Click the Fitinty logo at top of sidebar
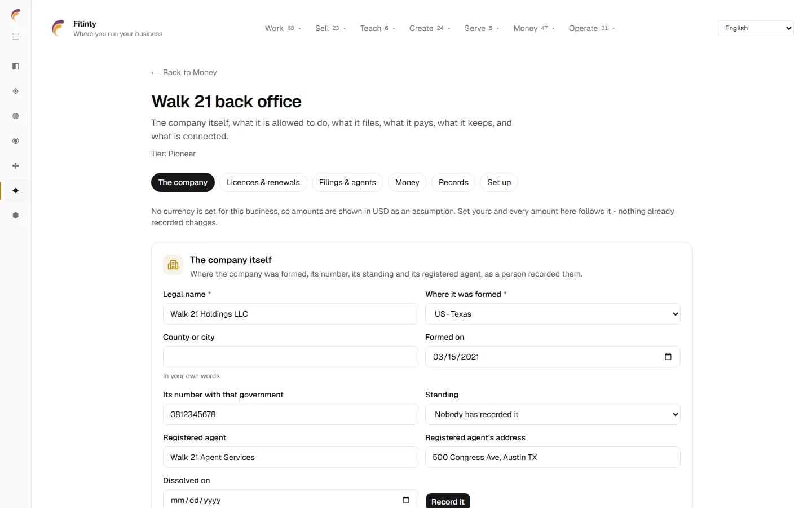 pos(16,15)
